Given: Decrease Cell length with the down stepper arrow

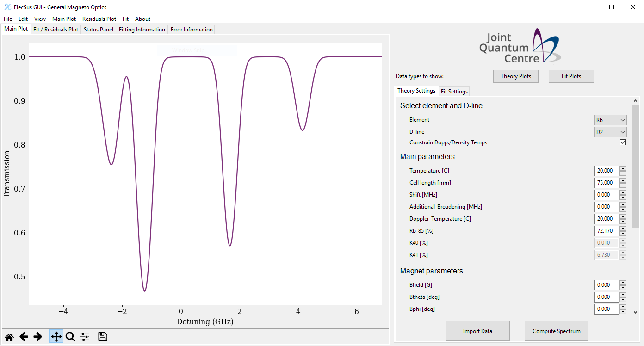Looking at the screenshot, I should coord(623,185).
